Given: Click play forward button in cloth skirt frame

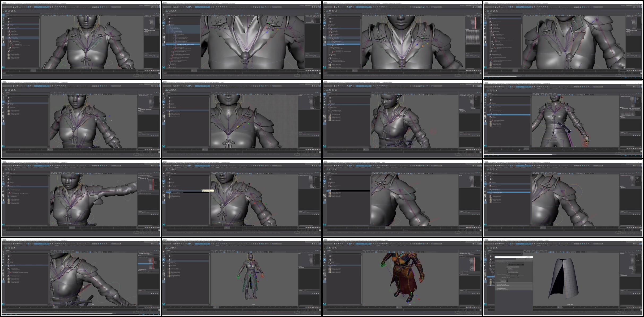Looking at the screenshot, I should [635, 307].
